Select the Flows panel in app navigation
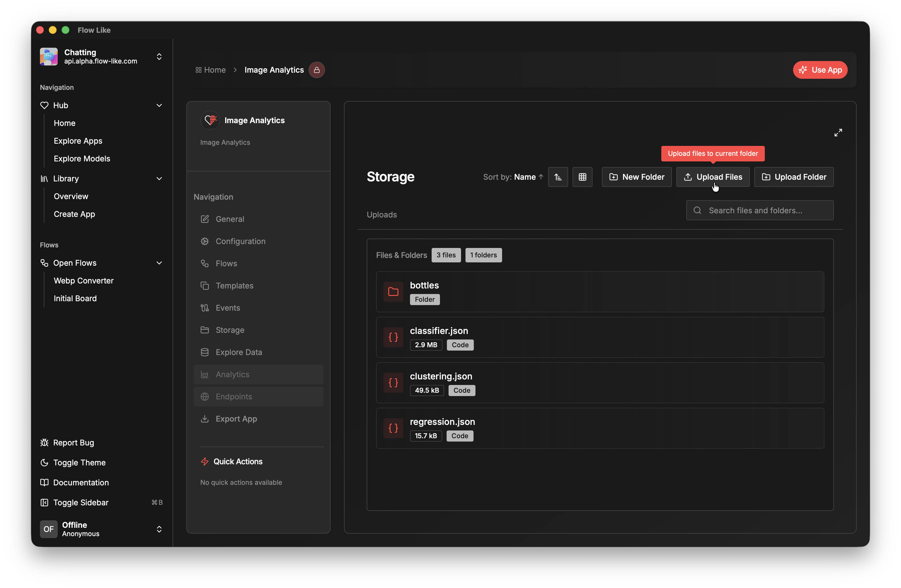This screenshot has width=901, height=588. pos(226,263)
